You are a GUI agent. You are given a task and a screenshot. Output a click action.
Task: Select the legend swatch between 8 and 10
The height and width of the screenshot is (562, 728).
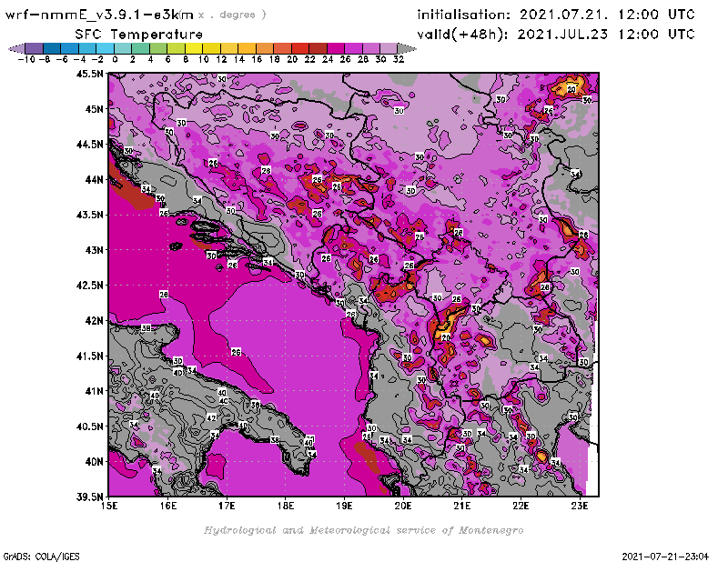pos(194,48)
